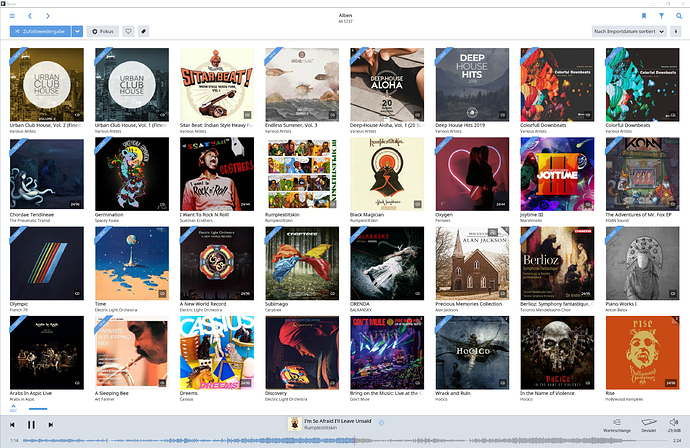Open the Olympic album by French 79
Viewport: 690px width, 448px height.
click(x=47, y=264)
